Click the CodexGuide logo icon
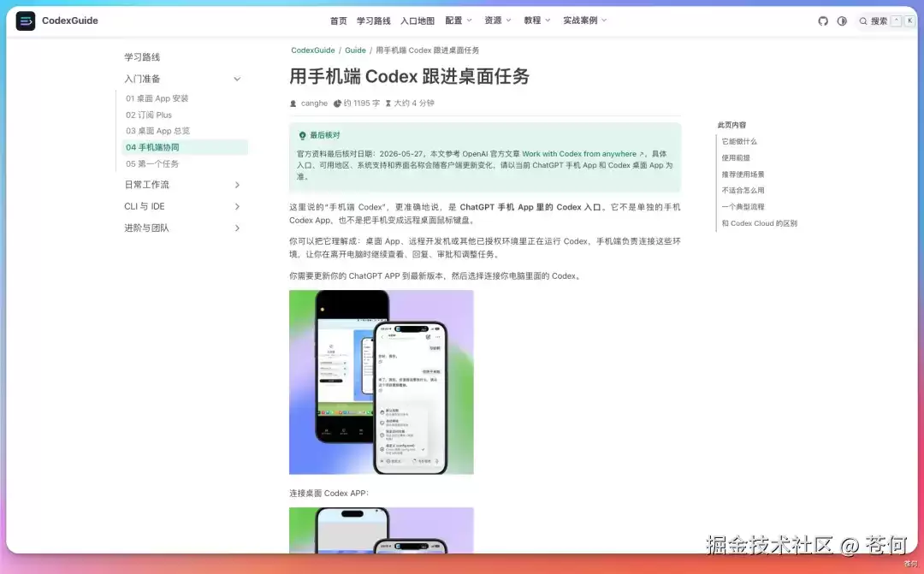 pos(26,21)
